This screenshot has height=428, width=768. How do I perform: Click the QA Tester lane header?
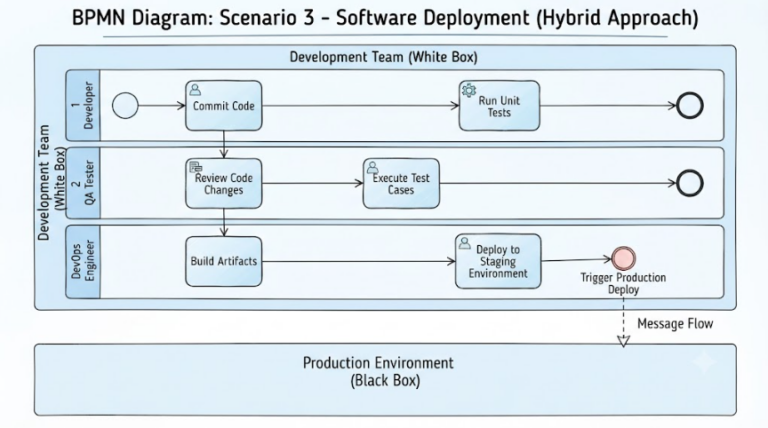click(x=83, y=183)
